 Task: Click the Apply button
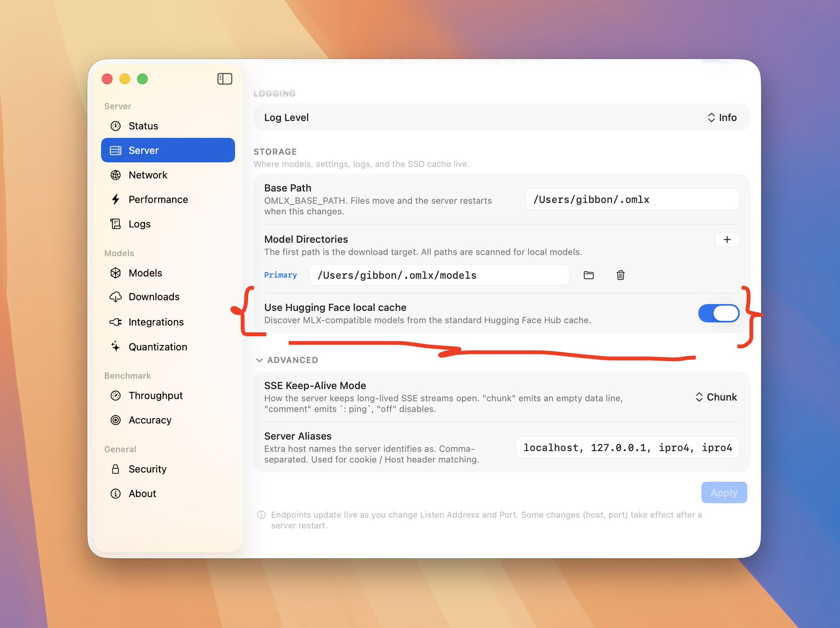(x=724, y=493)
